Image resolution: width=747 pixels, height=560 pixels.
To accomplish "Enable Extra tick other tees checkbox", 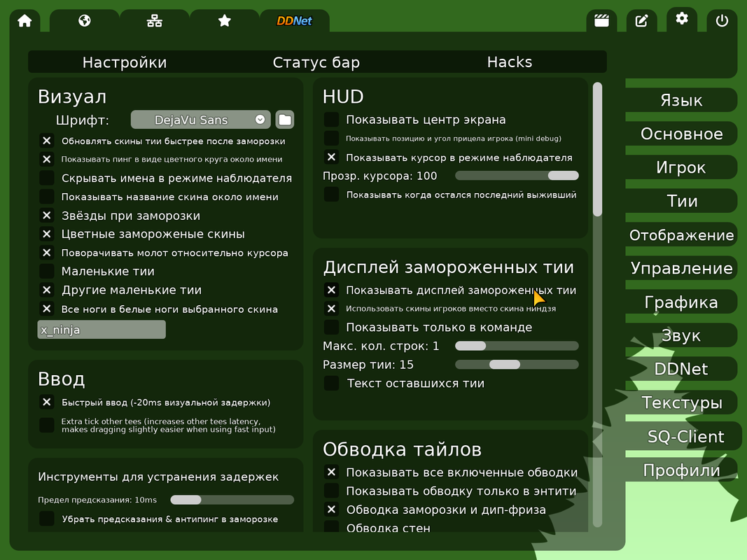I will pyautogui.click(x=47, y=425).
